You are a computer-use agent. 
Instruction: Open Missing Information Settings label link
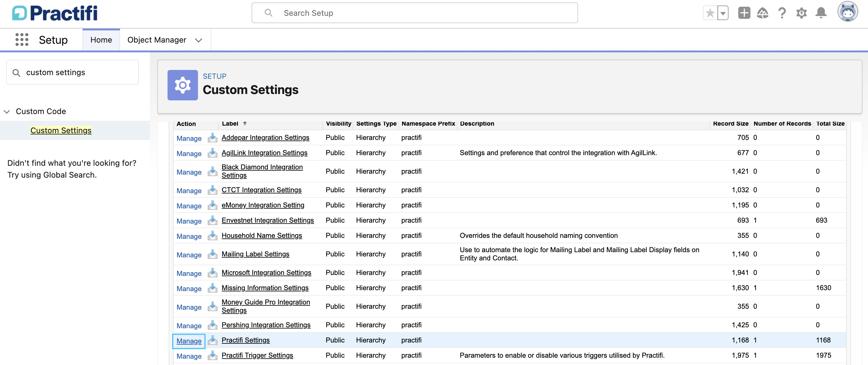pyautogui.click(x=265, y=288)
